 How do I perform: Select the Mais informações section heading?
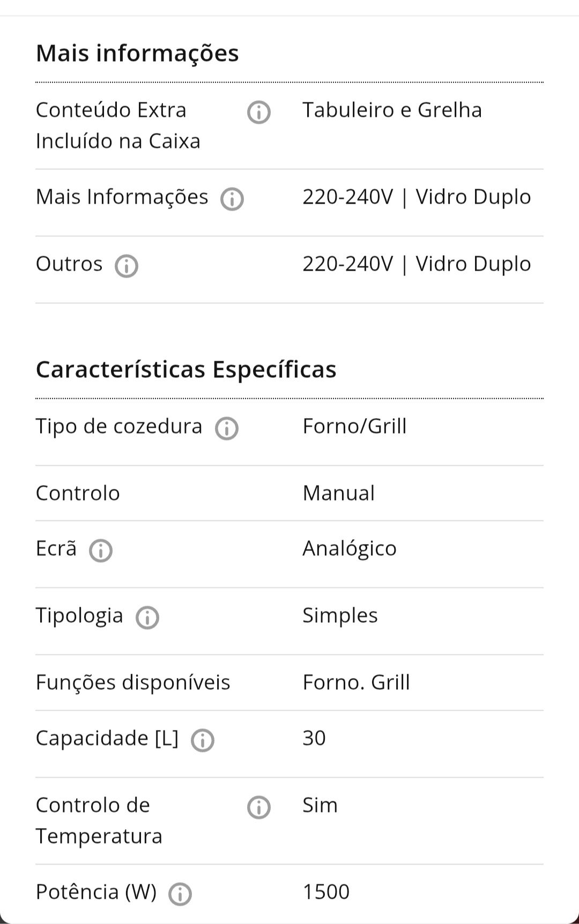pos(137,53)
